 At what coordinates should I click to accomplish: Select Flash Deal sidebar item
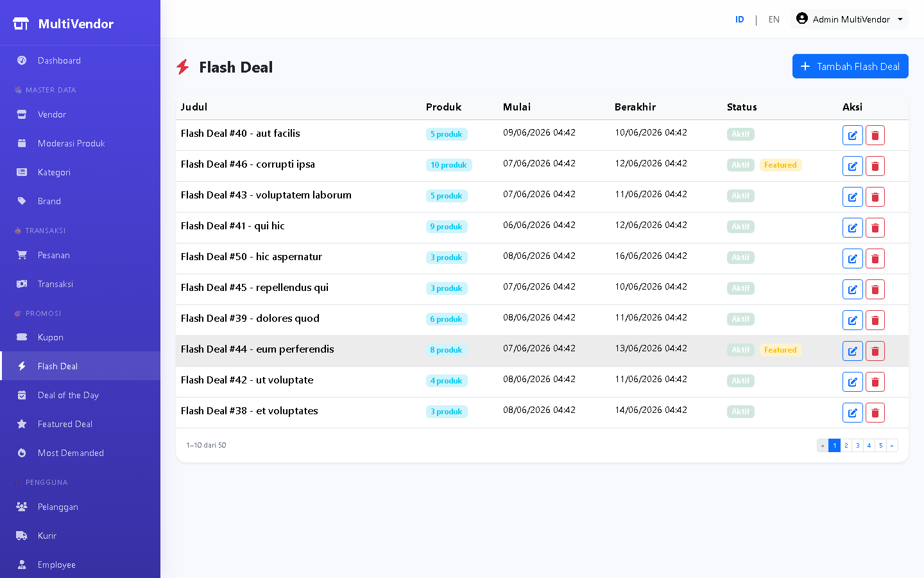pos(80,366)
